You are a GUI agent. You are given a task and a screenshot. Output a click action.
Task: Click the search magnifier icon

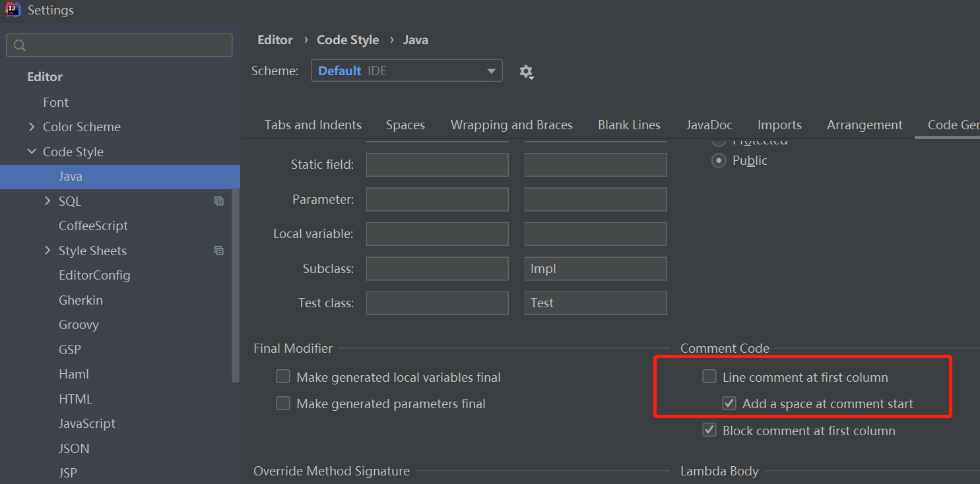20,45
